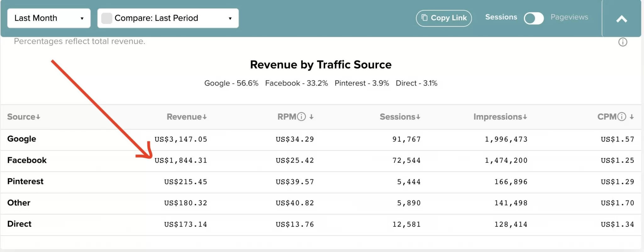This screenshot has height=252, width=644.
Task: Toggle the Sessions/Pageviews switch
Action: [x=534, y=18]
